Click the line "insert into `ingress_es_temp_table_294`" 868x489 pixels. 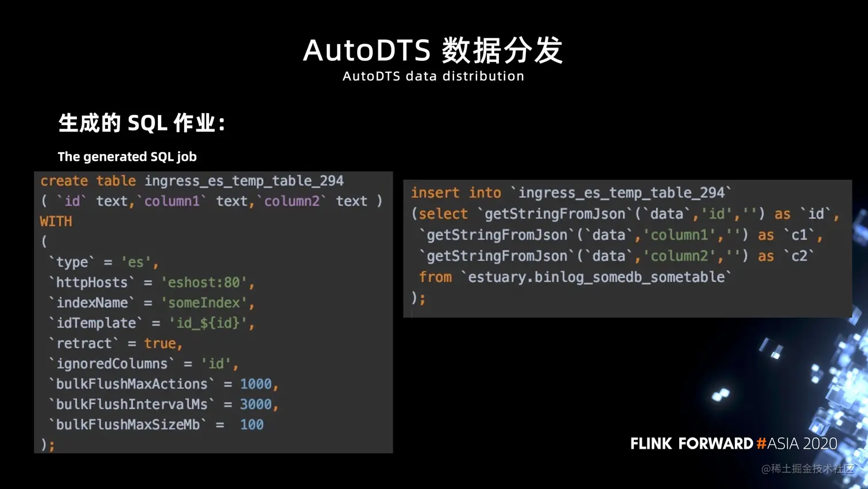[x=572, y=193]
